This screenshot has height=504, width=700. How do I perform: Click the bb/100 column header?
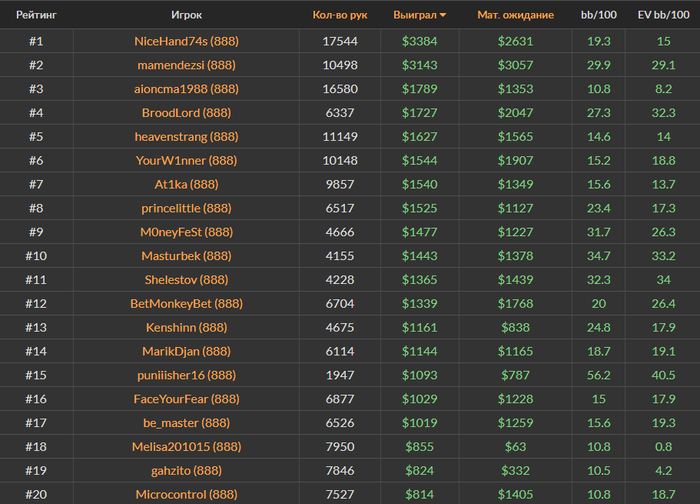point(599,15)
